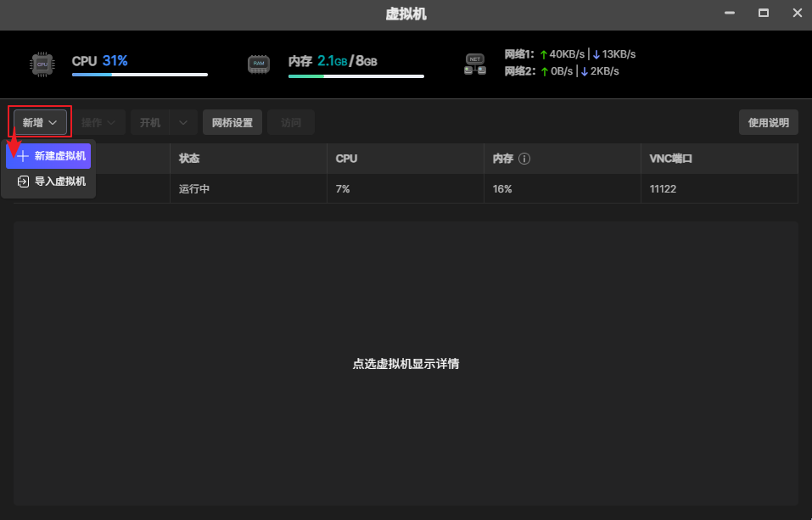Click the plus icon beside 新建虚拟机
Image resolution: width=812 pixels, height=520 pixels.
[23, 156]
